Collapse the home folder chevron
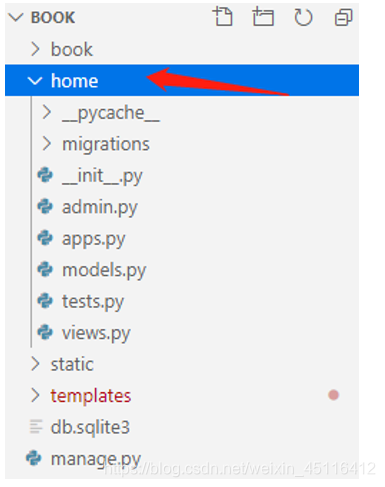The width and height of the screenshot is (385, 487). 35,81
